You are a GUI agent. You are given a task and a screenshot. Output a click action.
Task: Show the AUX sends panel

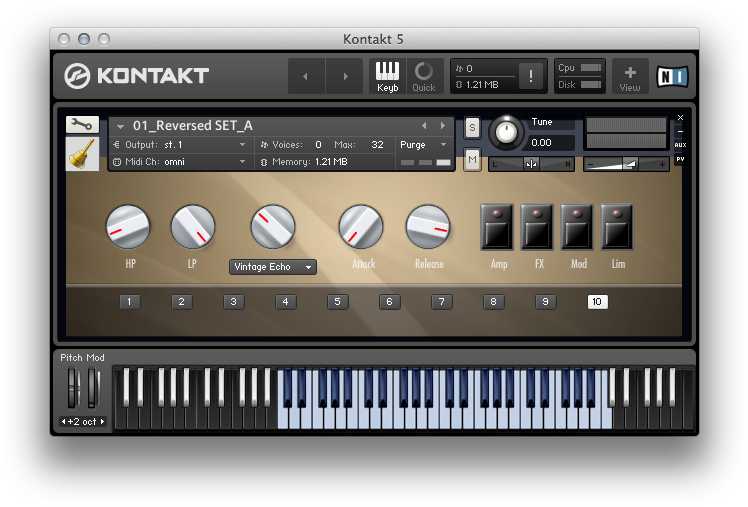click(680, 145)
